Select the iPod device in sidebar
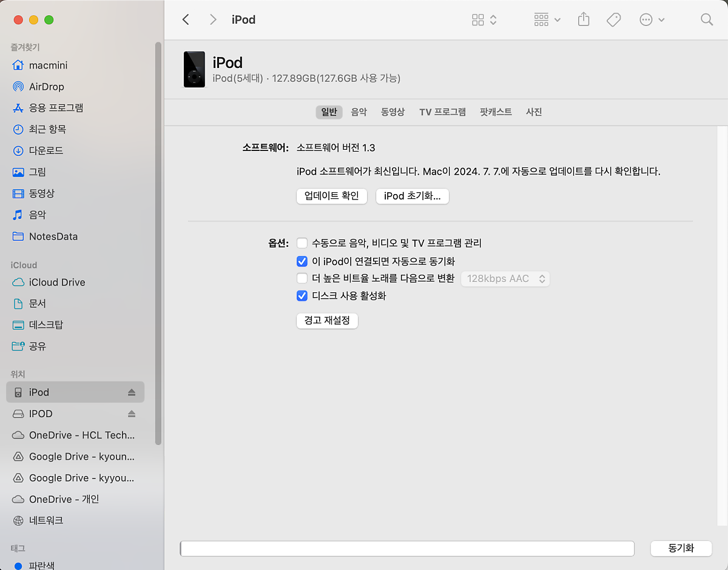The height and width of the screenshot is (570, 728). coord(75,392)
